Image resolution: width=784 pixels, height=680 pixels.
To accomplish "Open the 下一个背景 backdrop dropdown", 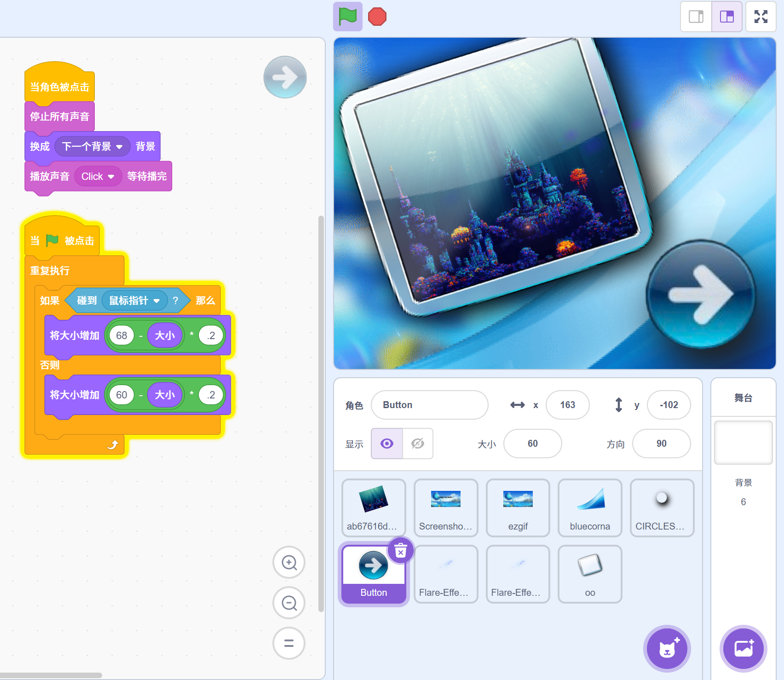I will point(119,147).
